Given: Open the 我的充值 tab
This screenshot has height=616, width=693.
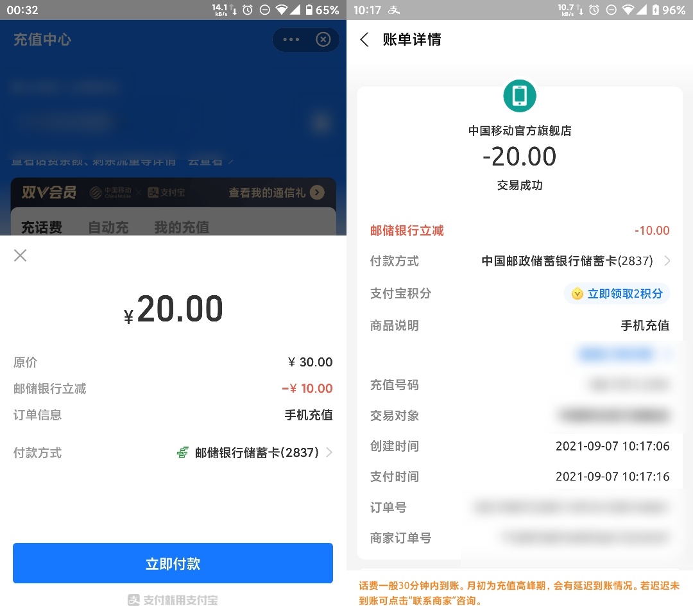Looking at the screenshot, I should [x=182, y=227].
